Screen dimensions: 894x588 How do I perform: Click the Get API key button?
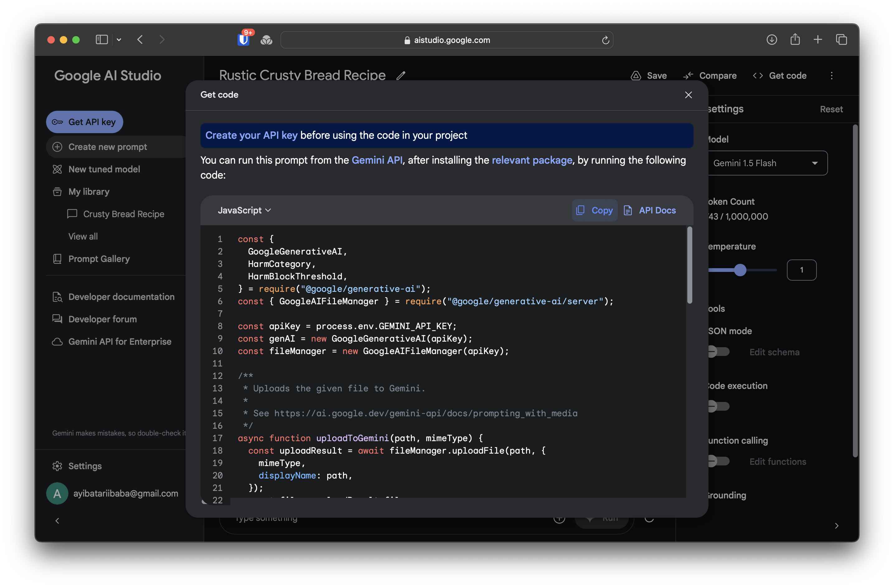pyautogui.click(x=85, y=122)
